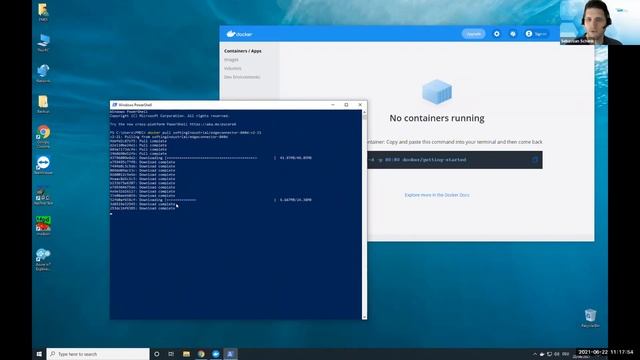Viewport: 640px width, 360px height.
Task: Open the Volumes section in Docker sidebar
Action: tap(233, 68)
